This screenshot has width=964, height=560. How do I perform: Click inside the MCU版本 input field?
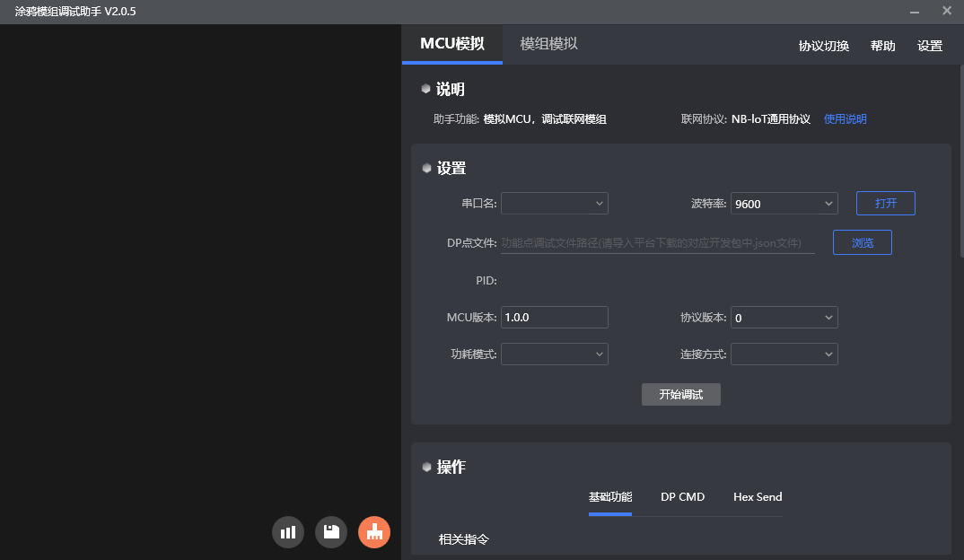(x=554, y=317)
